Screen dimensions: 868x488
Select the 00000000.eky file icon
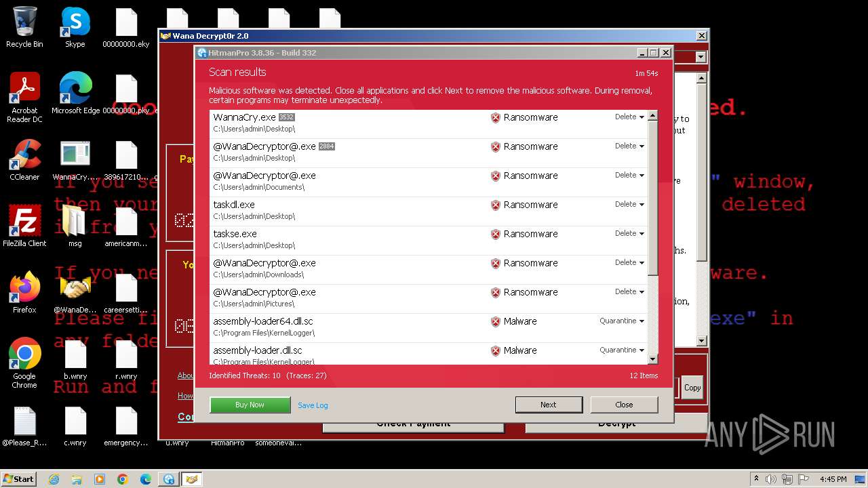(x=126, y=27)
